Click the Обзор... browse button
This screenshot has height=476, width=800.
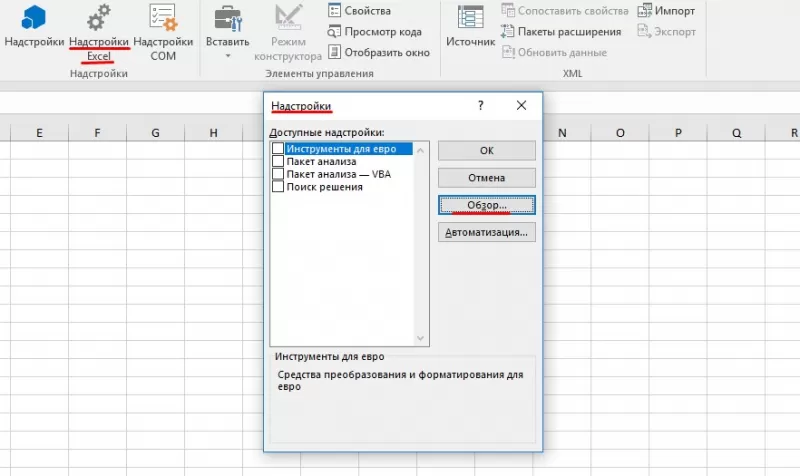pos(487,205)
